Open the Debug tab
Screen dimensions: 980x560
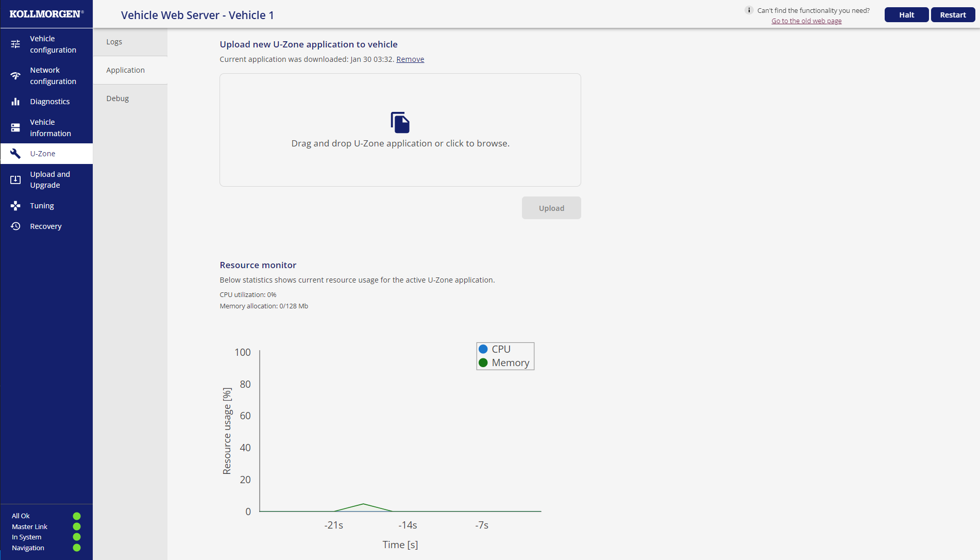click(117, 98)
